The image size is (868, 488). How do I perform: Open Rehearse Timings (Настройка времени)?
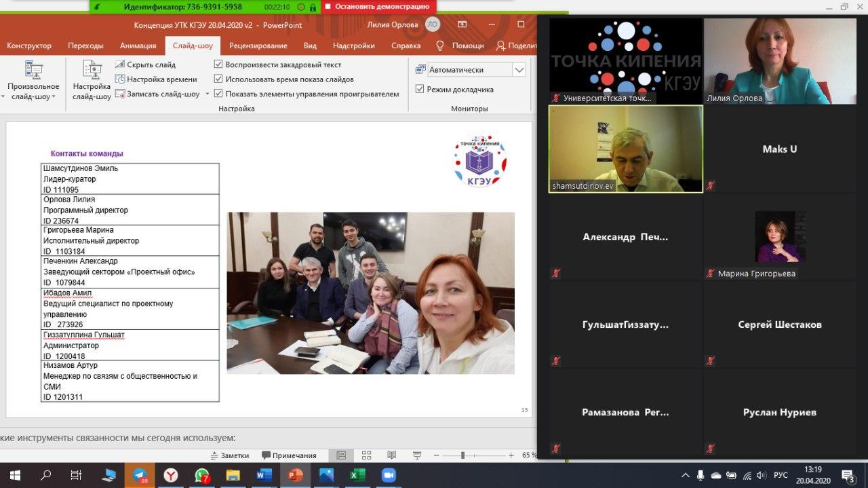(155, 79)
